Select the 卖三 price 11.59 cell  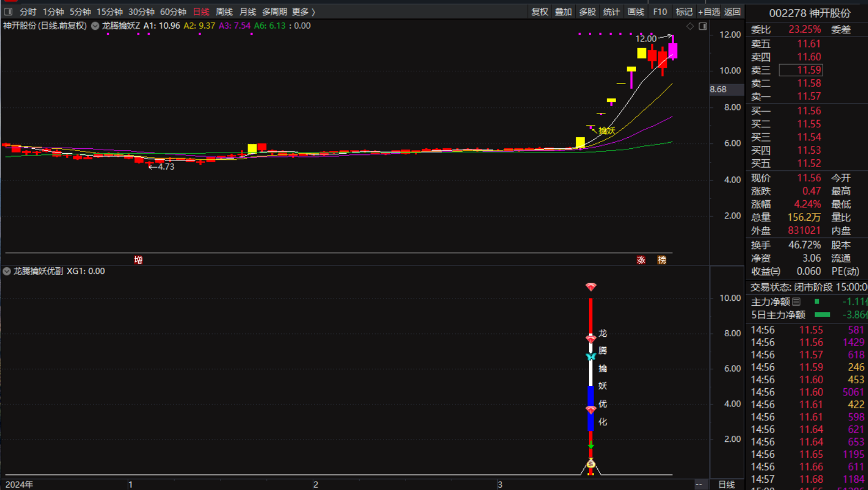click(x=801, y=70)
